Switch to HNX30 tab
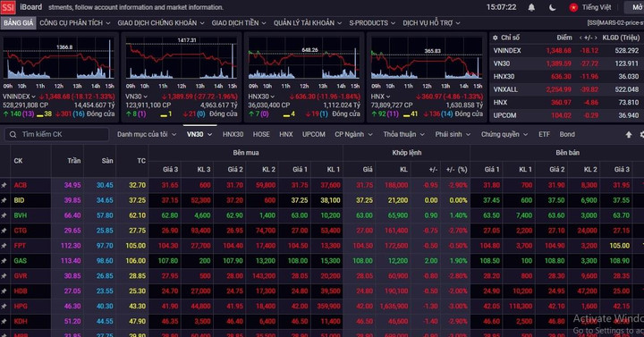 [x=233, y=134]
